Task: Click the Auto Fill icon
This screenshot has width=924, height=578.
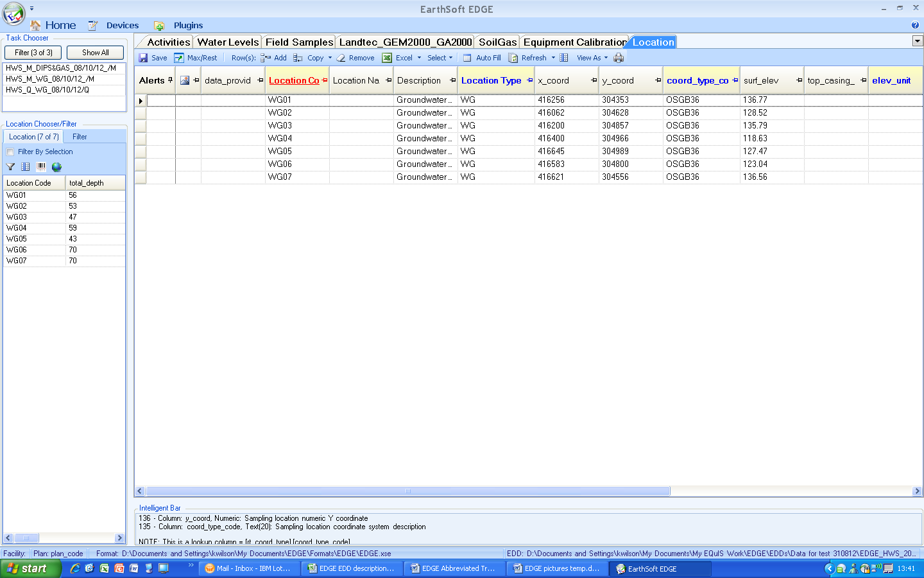Action: pos(468,58)
